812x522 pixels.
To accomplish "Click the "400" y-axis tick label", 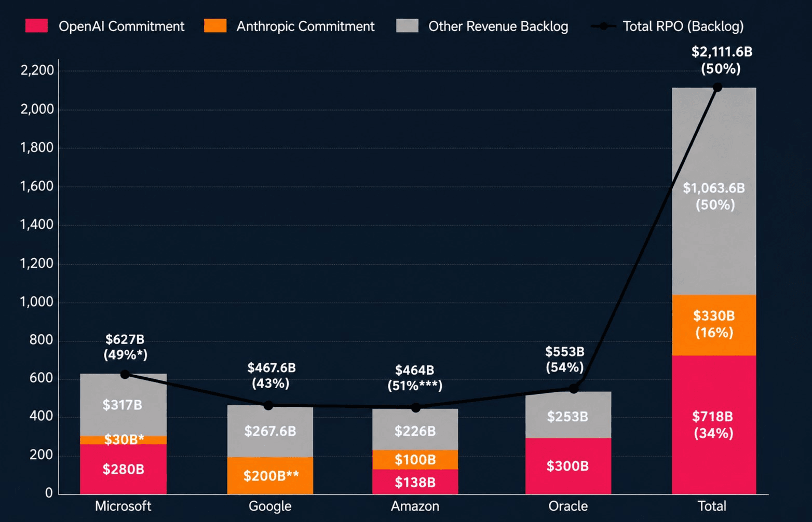I will point(42,416).
